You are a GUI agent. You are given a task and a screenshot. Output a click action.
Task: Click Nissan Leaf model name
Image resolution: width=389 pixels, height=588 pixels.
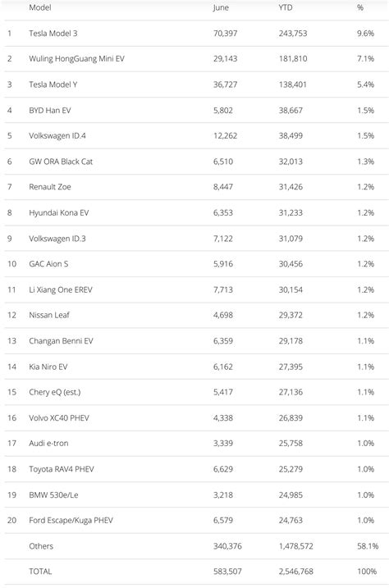tap(49, 315)
